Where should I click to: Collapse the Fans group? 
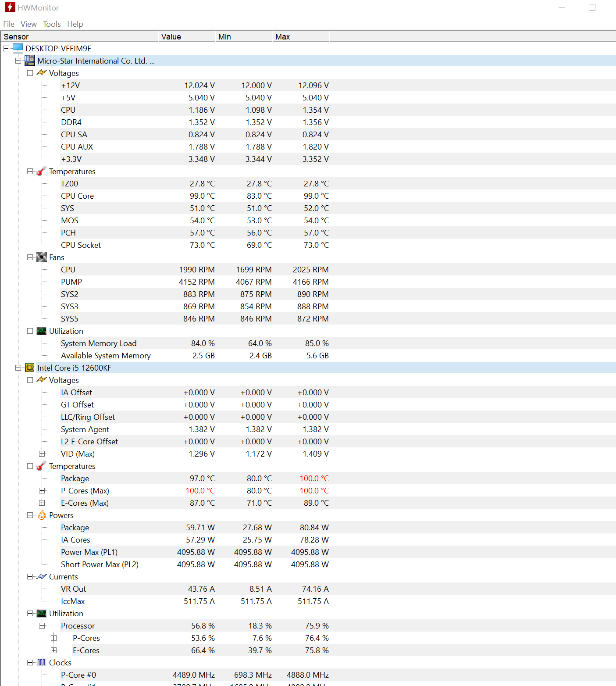click(30, 257)
